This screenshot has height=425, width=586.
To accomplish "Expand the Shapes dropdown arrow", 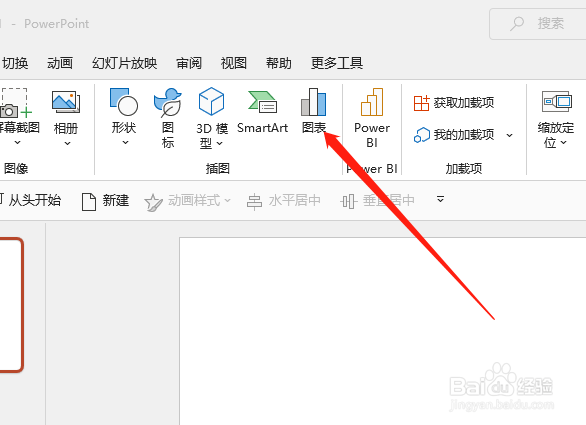I will 126,142.
